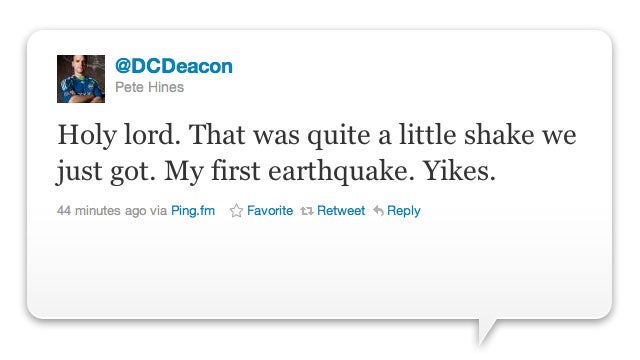Click the blank area below tweet actions

tap(318, 269)
